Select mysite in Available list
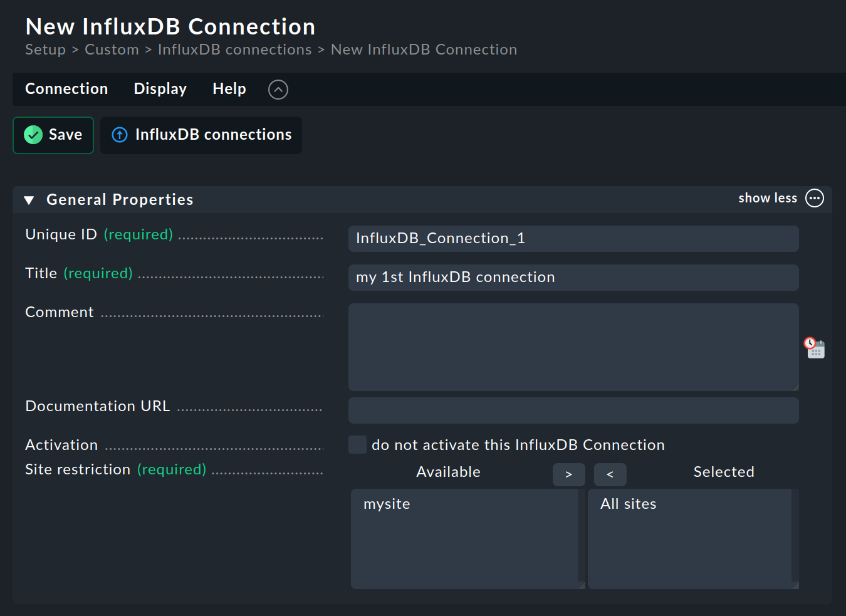 (x=387, y=504)
